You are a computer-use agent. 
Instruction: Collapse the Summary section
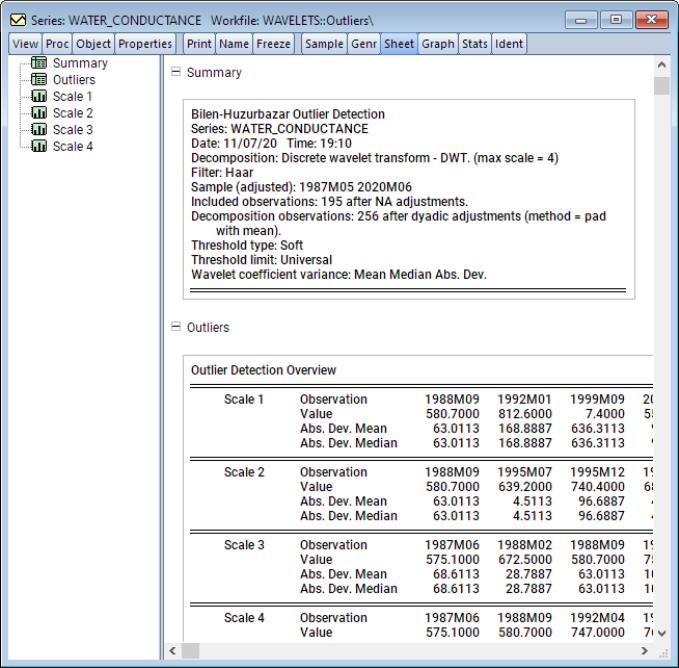(176, 73)
